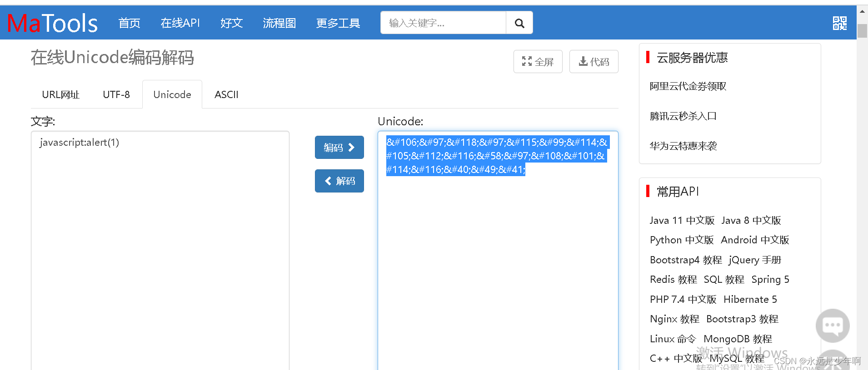Open Java 8 中文版 link

coord(751,220)
